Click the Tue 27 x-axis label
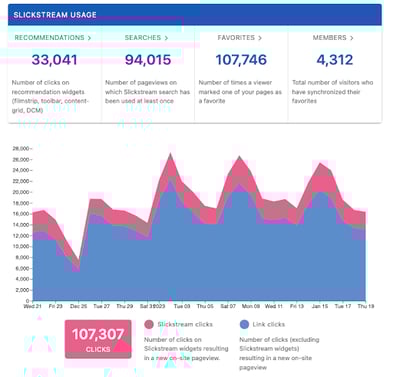Viewport: 393px width, 377px height. (101, 306)
